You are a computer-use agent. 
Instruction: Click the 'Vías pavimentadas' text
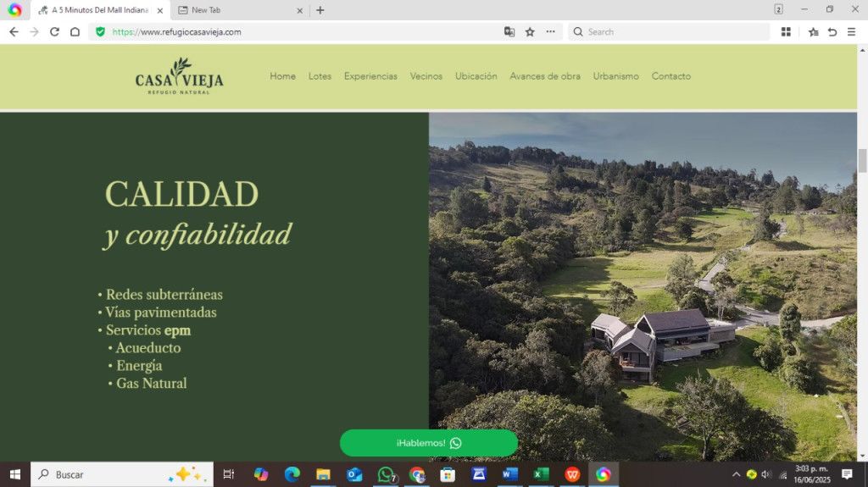pos(161,313)
